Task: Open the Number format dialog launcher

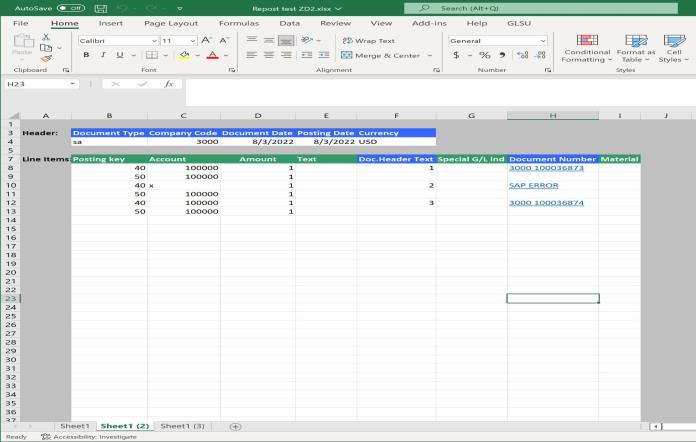Action: click(548, 70)
